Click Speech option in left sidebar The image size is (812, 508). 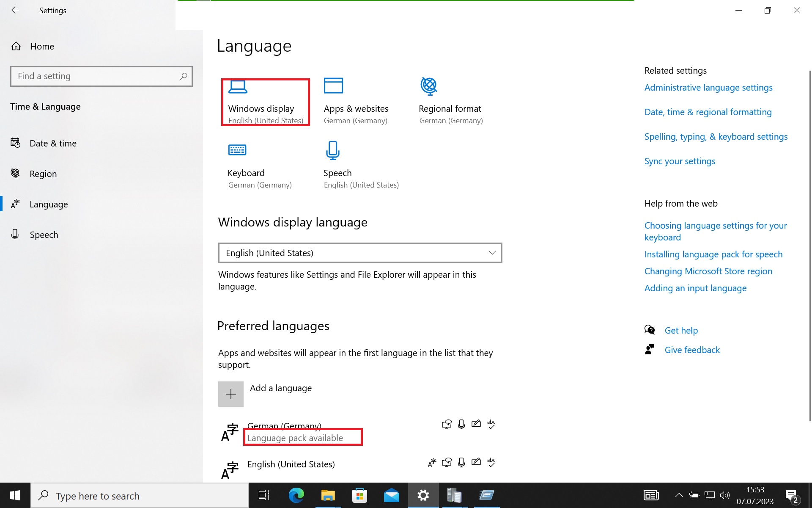tap(44, 234)
